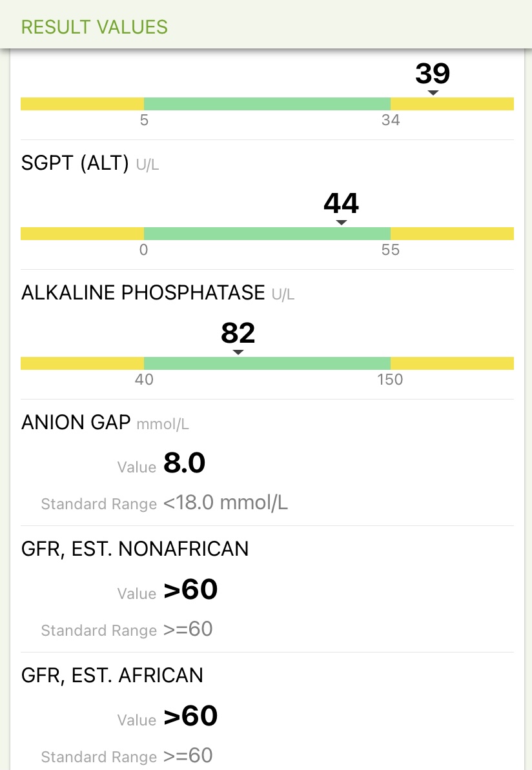Select the ALKALINE PHOSPHATASE test name
The width and height of the screenshot is (532, 770).
coord(143,293)
